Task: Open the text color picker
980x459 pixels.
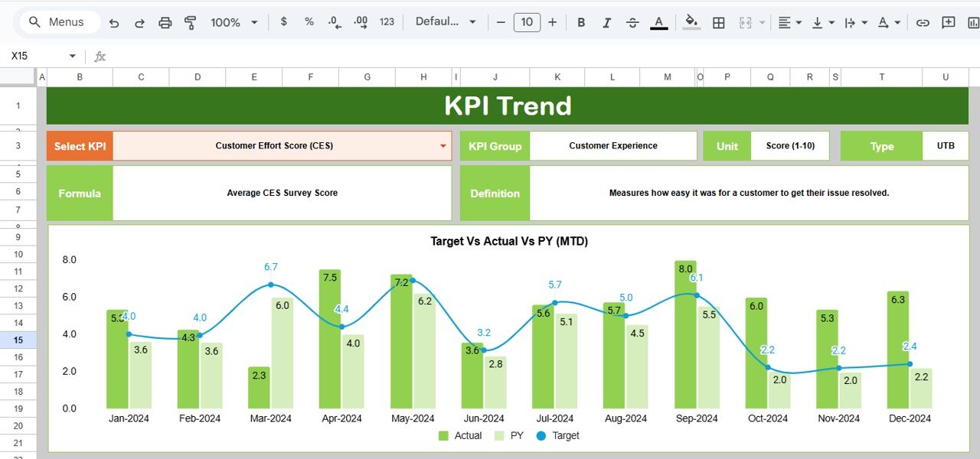Action: point(658,22)
